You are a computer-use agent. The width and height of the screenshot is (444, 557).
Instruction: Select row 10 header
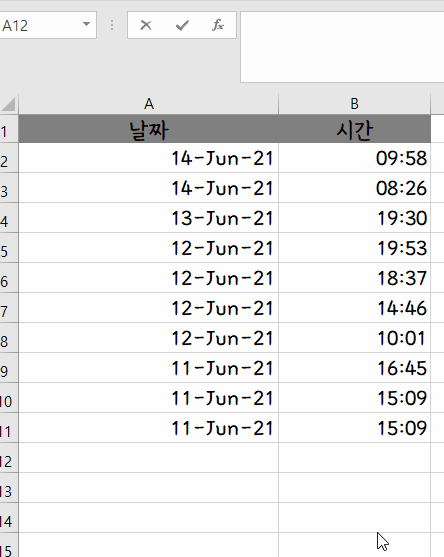[x=9, y=398]
